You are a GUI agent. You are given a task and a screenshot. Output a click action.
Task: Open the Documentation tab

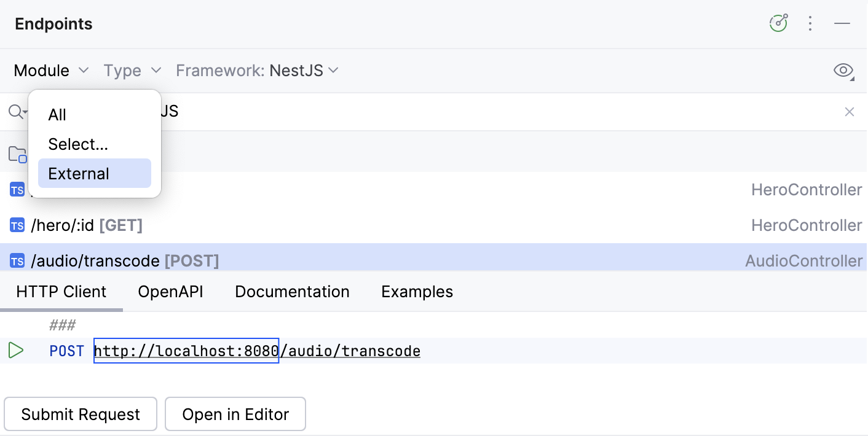point(292,291)
